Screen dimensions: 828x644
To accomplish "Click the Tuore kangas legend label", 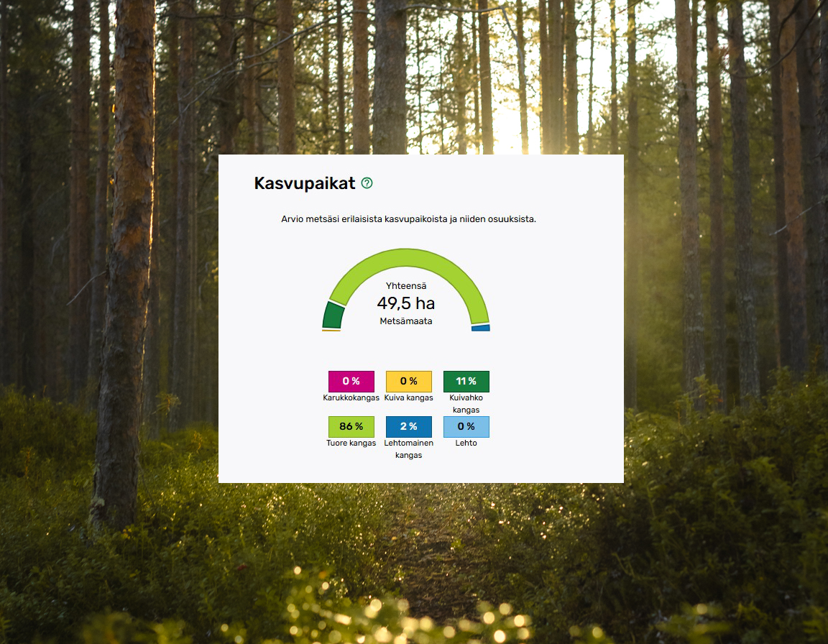I will pos(351,443).
